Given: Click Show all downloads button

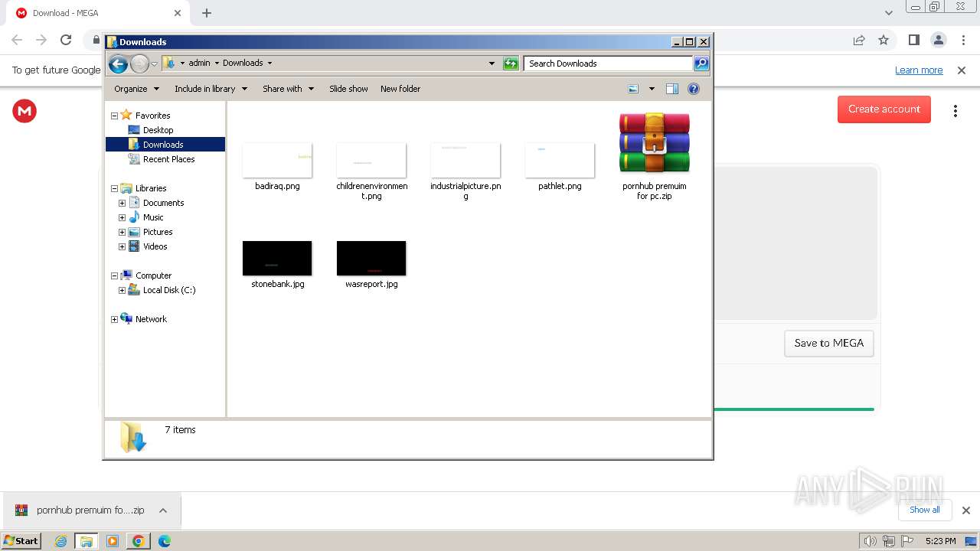Looking at the screenshot, I should (x=925, y=510).
